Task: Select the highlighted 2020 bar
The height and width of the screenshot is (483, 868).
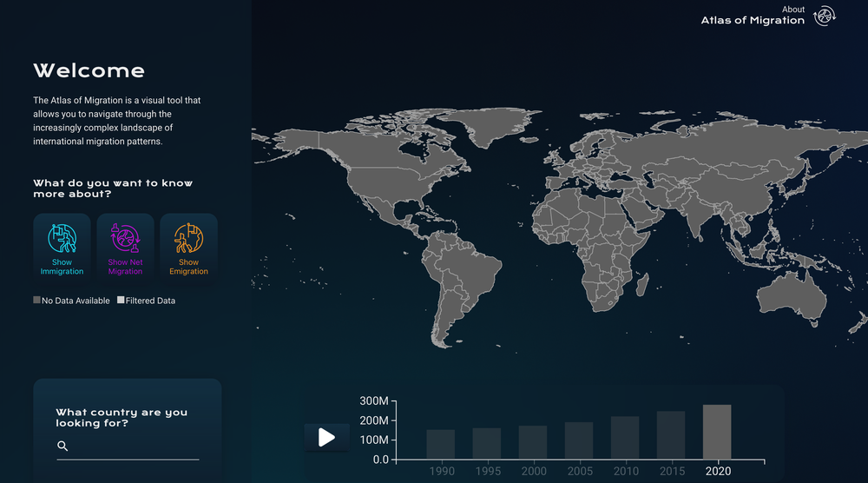Action: click(x=717, y=432)
